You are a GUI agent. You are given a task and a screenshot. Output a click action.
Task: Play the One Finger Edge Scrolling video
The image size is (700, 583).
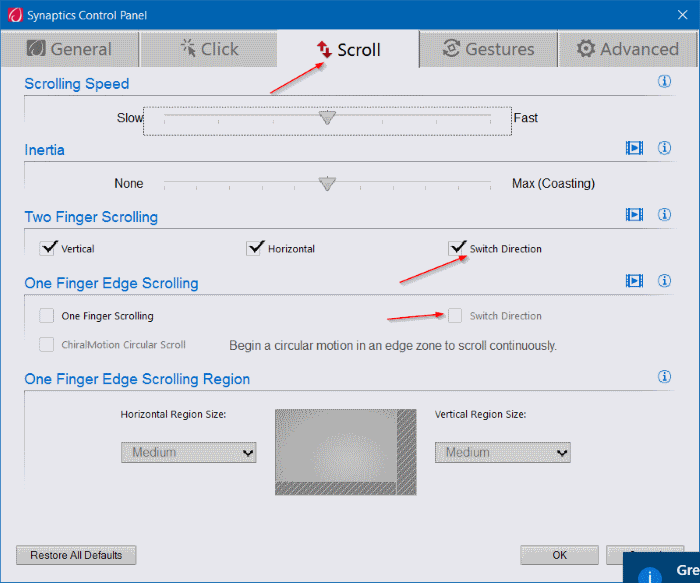pos(634,282)
